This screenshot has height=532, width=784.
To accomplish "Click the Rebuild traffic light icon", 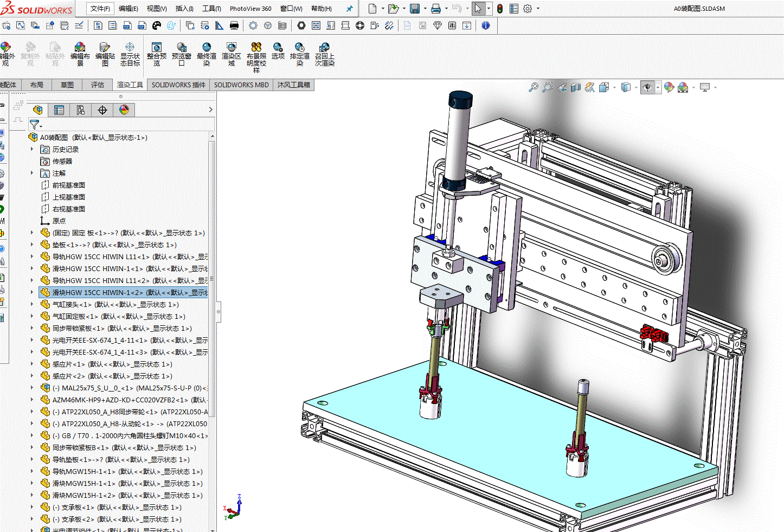I will coord(499,9).
